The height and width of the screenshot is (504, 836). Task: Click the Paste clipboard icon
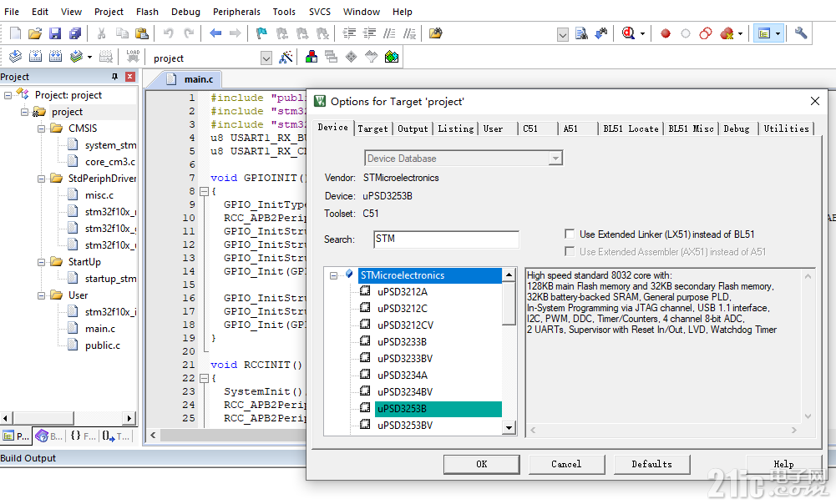[142, 33]
